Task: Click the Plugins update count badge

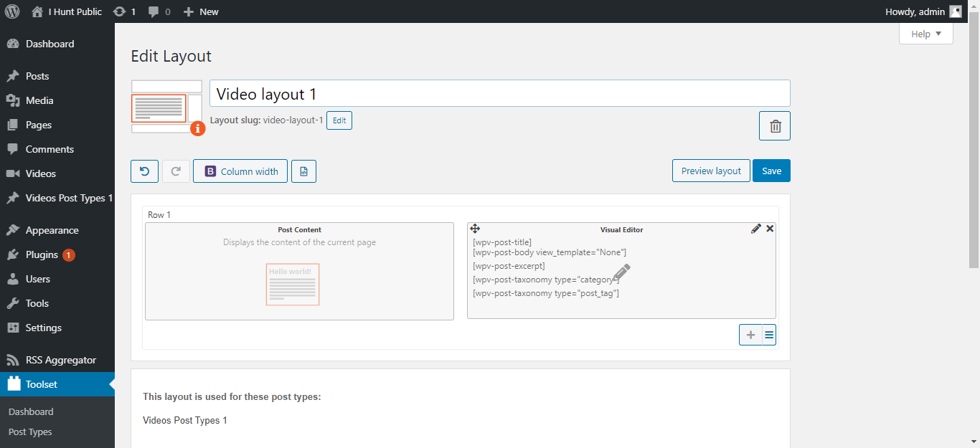Action: [69, 254]
